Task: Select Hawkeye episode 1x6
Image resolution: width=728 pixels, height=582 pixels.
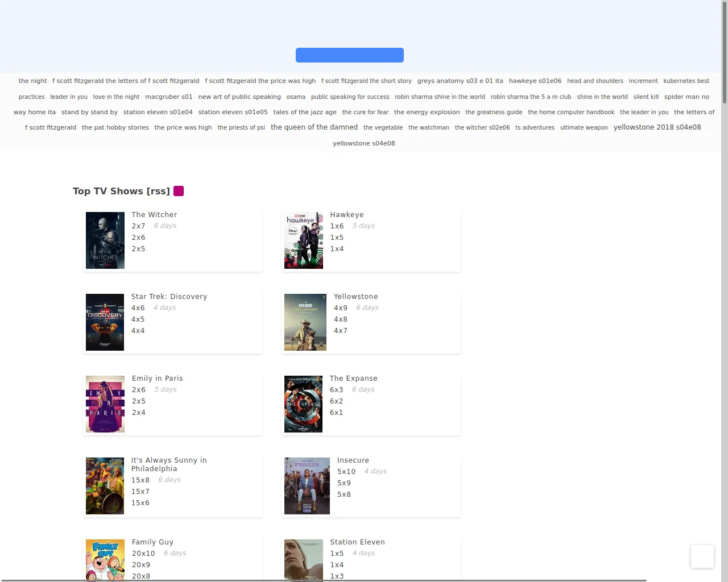Action: pos(337,226)
